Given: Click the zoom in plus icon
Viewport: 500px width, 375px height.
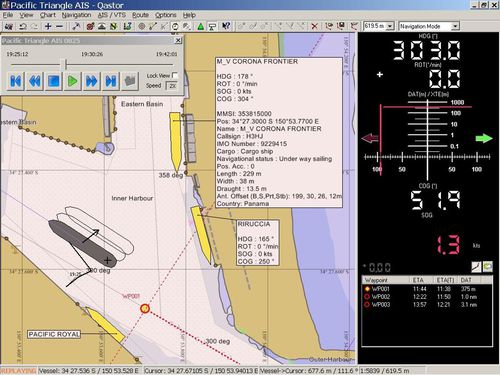Looking at the screenshot, I should (x=48, y=26).
